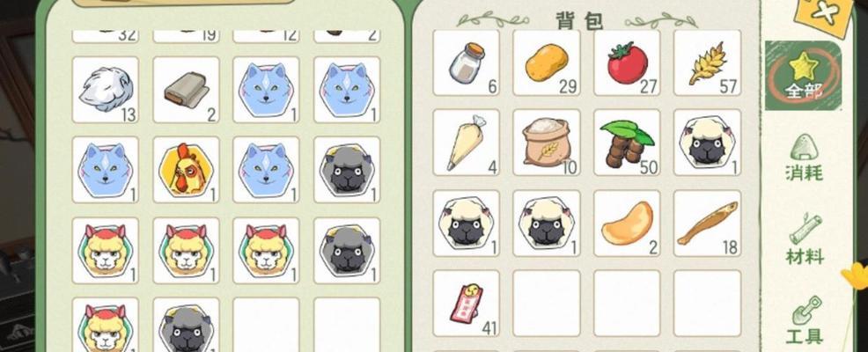
Task: Select the orange slice item with count 2
Action: click(627, 223)
